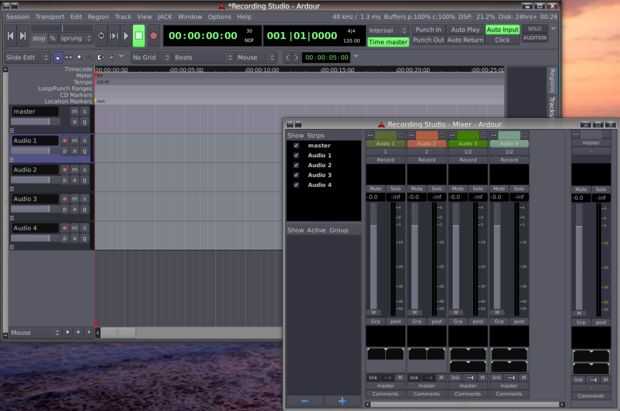Image resolution: width=620 pixels, height=411 pixels.
Task: Mute the master track in the editor
Action: pyautogui.click(x=75, y=112)
